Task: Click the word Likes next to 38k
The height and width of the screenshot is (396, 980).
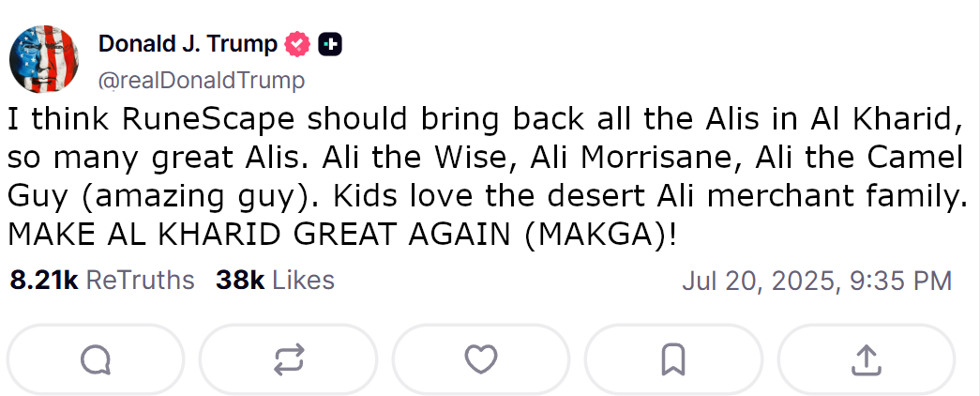Action: pyautogui.click(x=304, y=281)
